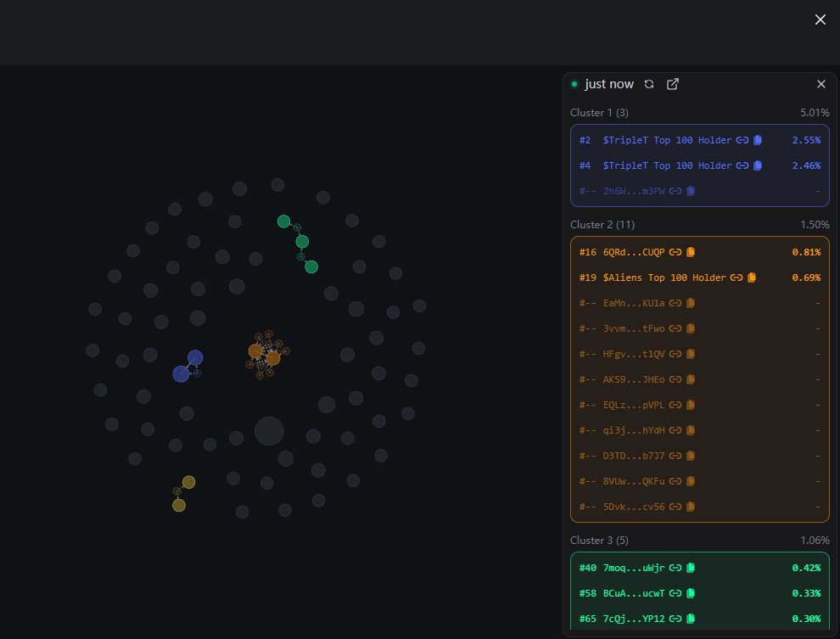
Task: Open link for #16 6QRd...CUQP
Action: 675,252
